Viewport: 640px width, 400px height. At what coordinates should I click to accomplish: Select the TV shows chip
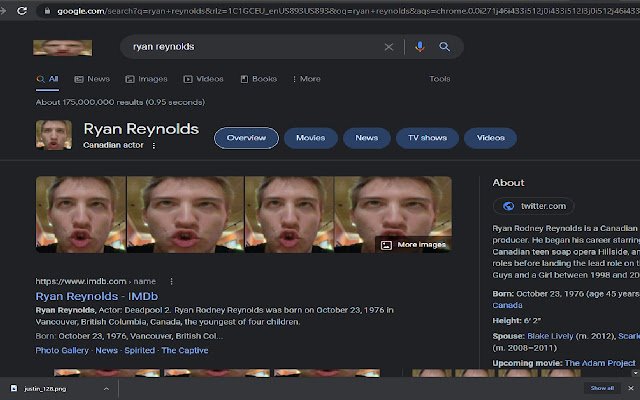[x=427, y=138]
